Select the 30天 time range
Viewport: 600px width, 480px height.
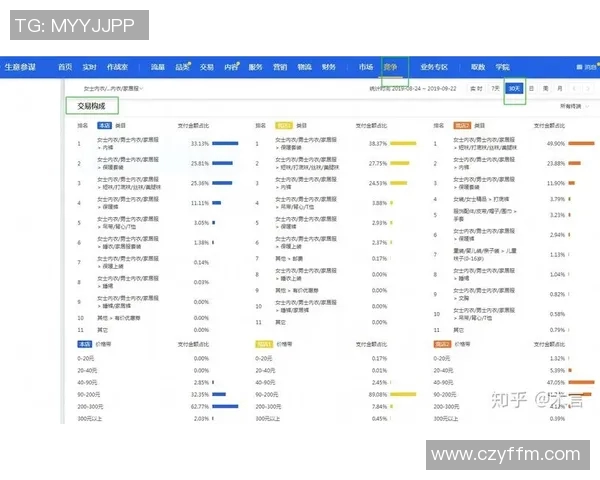point(514,89)
